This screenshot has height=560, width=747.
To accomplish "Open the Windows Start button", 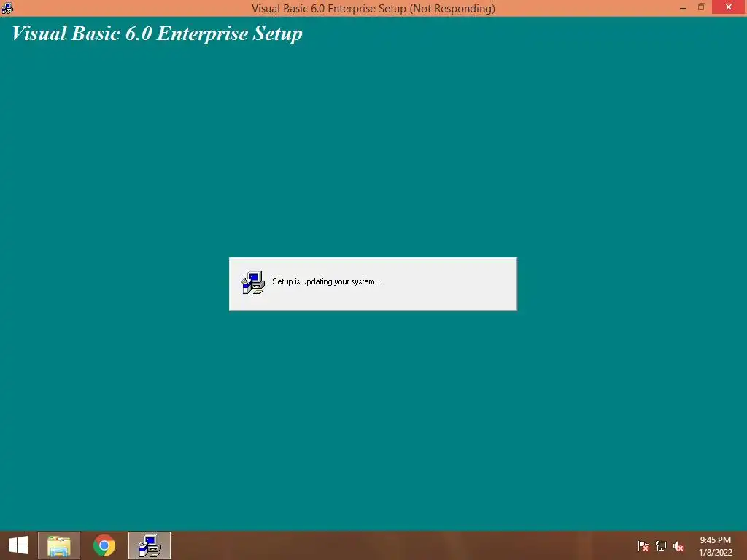I will [x=18, y=545].
